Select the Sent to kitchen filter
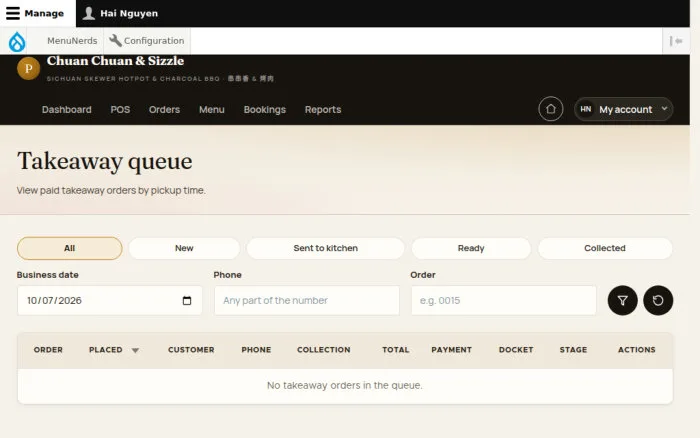 click(x=325, y=248)
